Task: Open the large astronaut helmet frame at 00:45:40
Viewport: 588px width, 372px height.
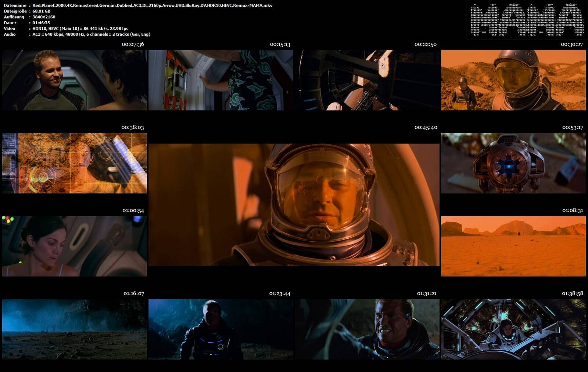Action: pos(294,205)
